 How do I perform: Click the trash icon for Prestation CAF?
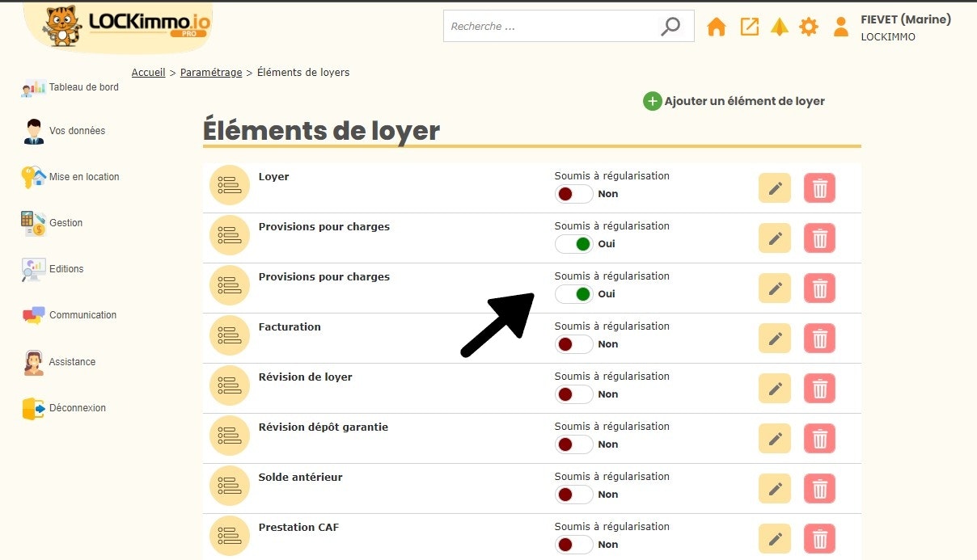click(x=820, y=539)
